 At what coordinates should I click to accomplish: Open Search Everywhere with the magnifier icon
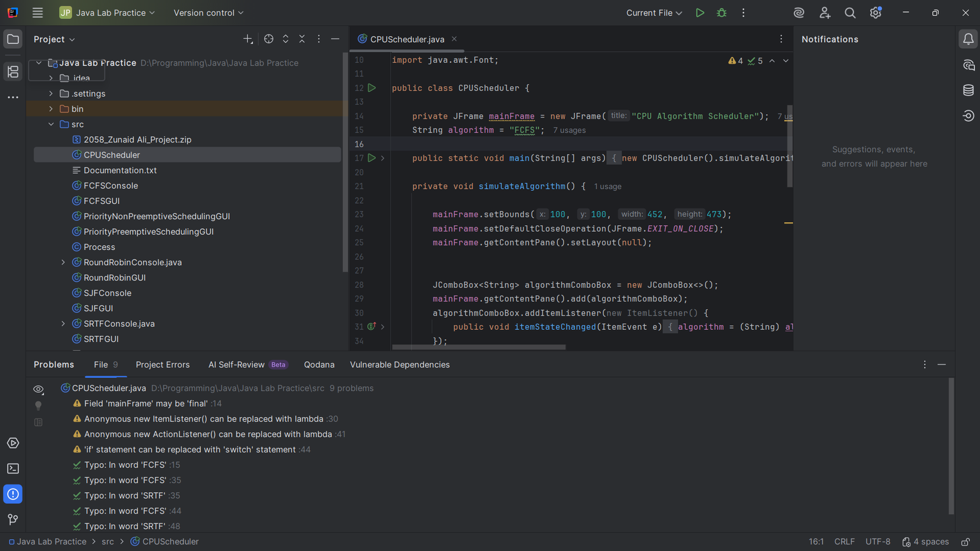click(x=850, y=12)
